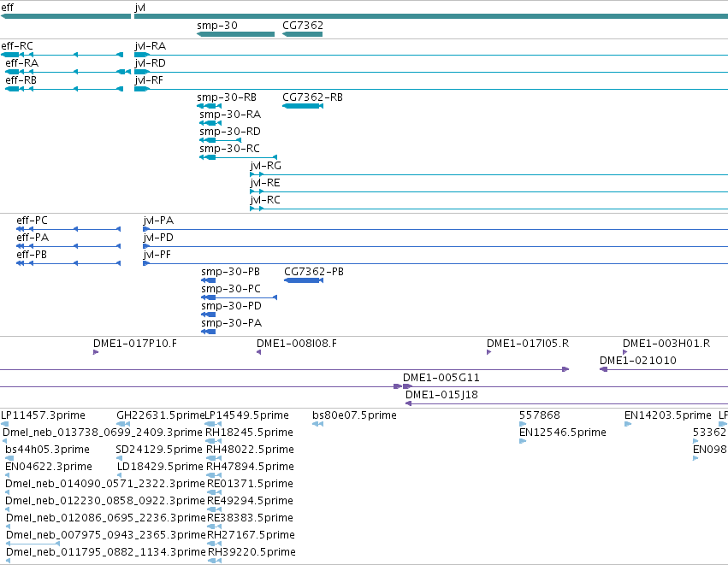Select transcript jvl-RE

coord(488,192)
